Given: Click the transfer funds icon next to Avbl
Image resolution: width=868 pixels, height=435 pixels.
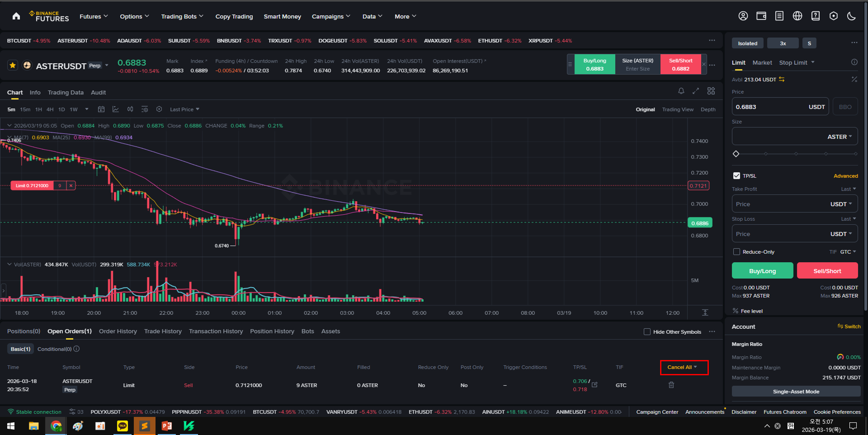Looking at the screenshot, I should [x=782, y=79].
